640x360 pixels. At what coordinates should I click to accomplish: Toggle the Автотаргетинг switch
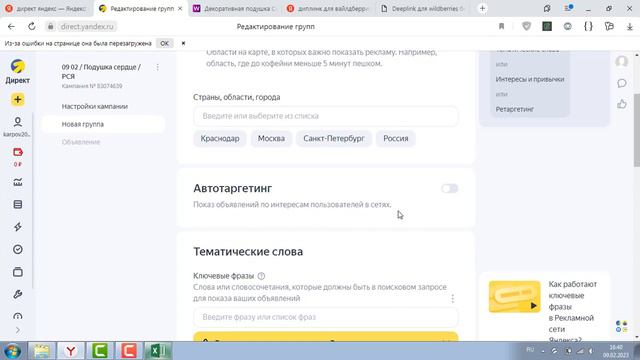pos(449,189)
